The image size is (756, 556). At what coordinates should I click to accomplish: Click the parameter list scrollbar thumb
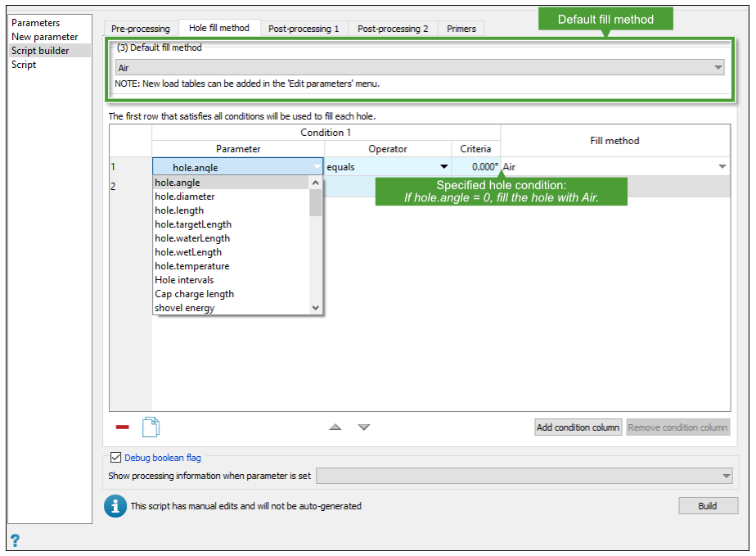(315, 203)
